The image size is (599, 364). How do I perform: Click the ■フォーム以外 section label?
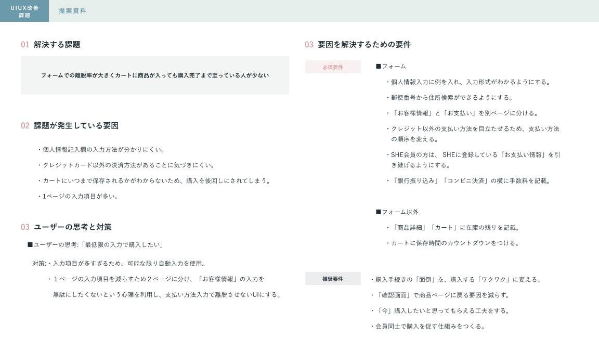click(x=397, y=212)
